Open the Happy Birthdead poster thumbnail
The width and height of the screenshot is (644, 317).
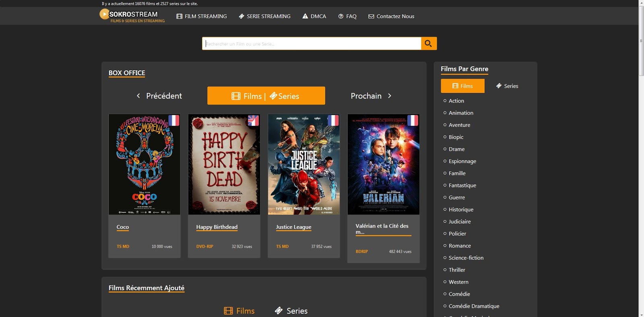(224, 164)
